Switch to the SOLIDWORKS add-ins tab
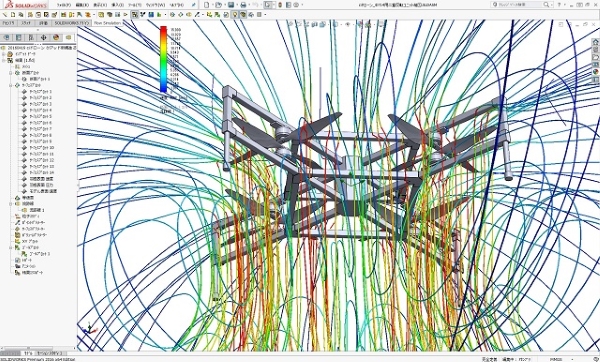Image resolution: width=600 pixels, height=362 pixels. point(72,23)
